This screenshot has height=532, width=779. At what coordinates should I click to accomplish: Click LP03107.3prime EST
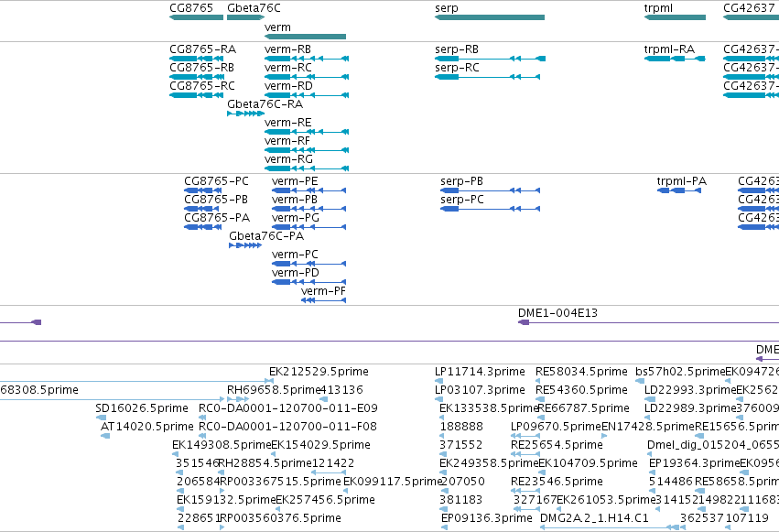438,399
